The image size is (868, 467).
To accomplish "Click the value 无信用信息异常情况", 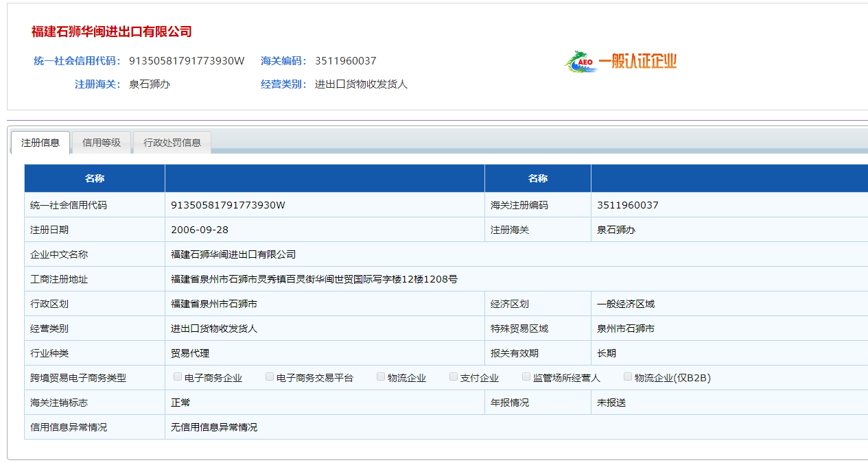I will tap(214, 427).
